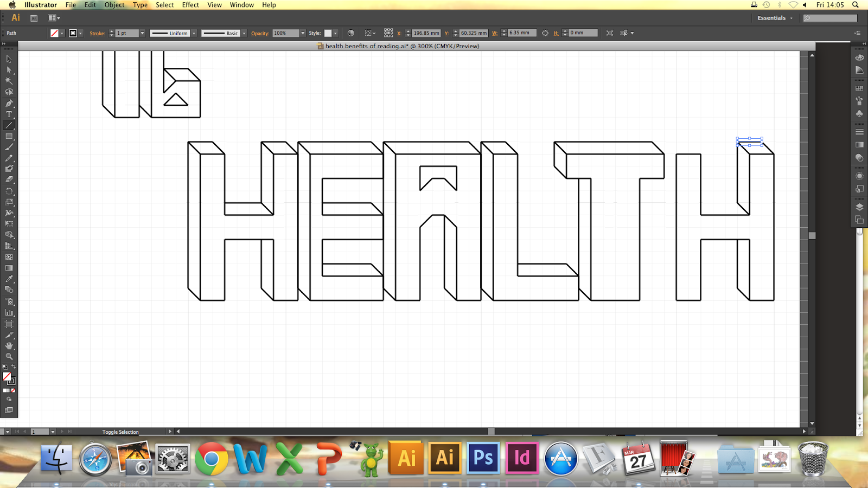This screenshot has width=868, height=488.
Task: Open the fill color dropdown in control bar
Action: tap(62, 33)
